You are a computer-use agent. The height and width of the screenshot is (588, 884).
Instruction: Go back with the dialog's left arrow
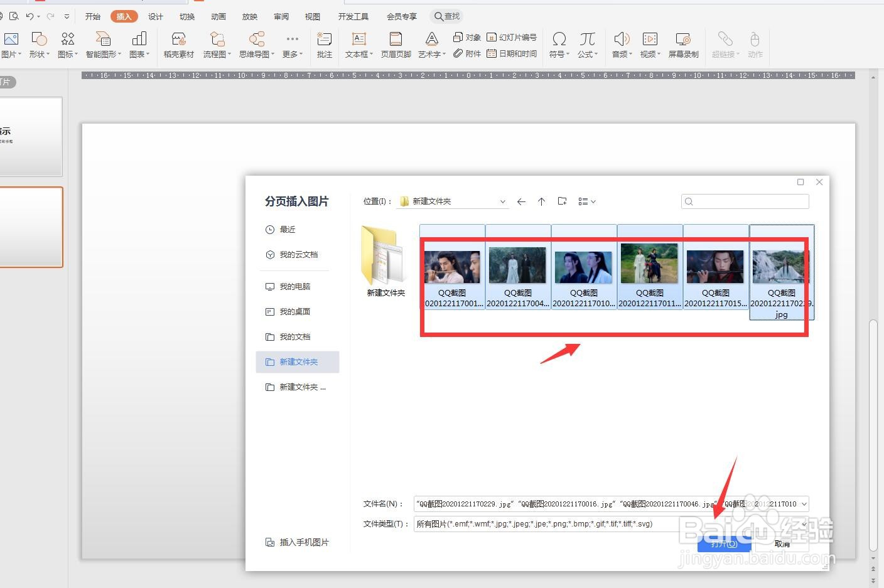(521, 201)
